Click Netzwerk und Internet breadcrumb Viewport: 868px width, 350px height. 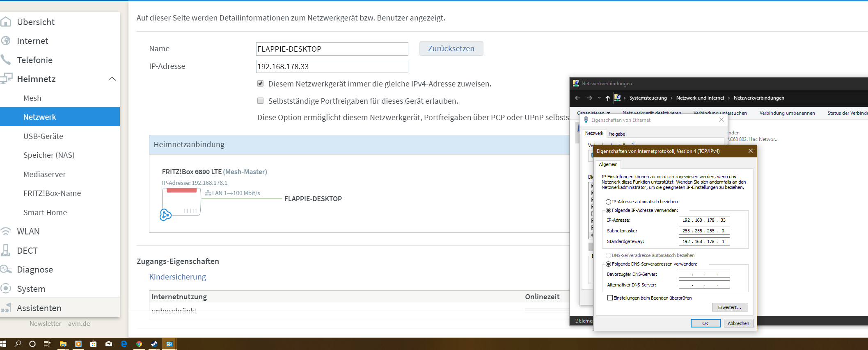[x=700, y=98]
